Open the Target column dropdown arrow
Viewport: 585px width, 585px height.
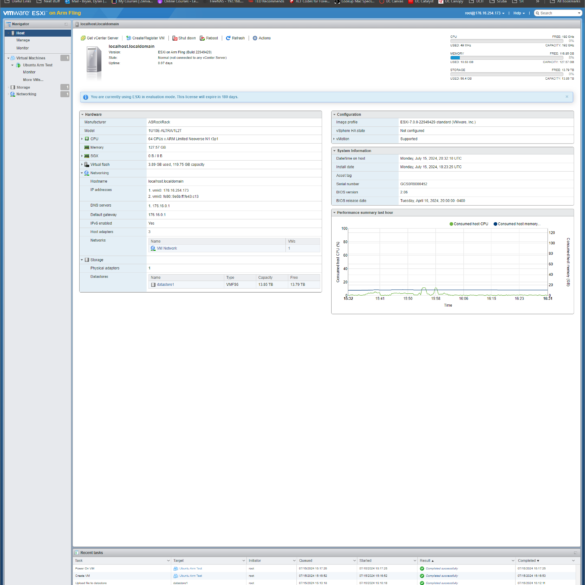click(x=244, y=561)
